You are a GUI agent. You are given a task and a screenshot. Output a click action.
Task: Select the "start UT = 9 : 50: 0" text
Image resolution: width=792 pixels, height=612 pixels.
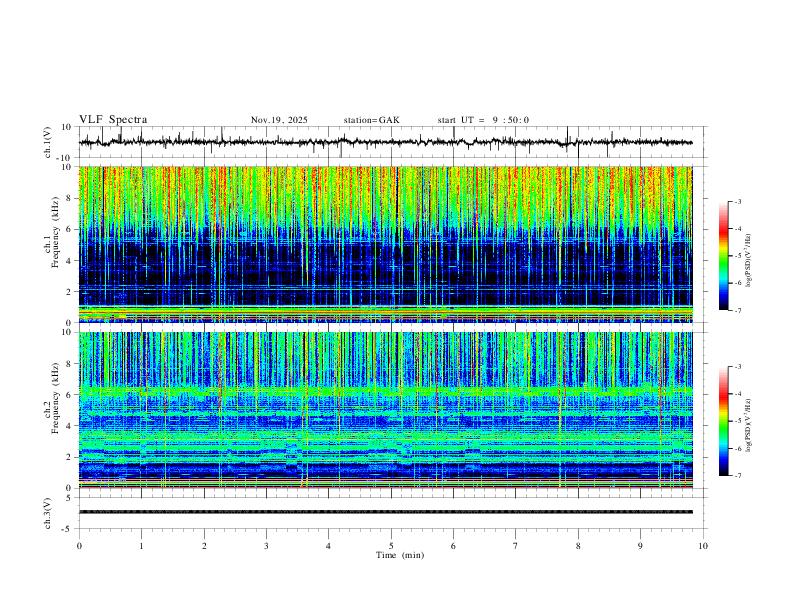coord(483,120)
